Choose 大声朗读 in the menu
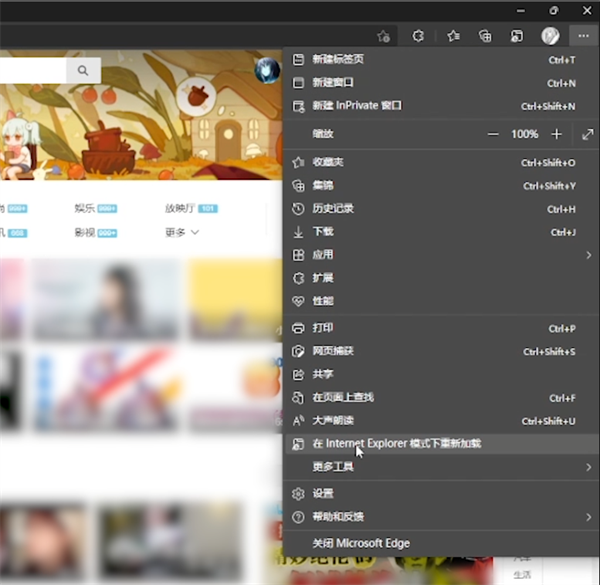 (x=441, y=421)
